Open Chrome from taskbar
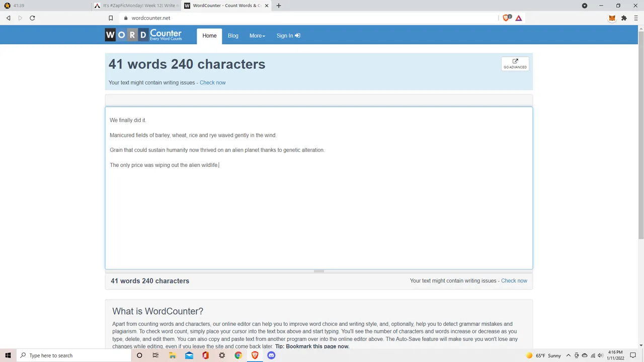 (x=238, y=355)
